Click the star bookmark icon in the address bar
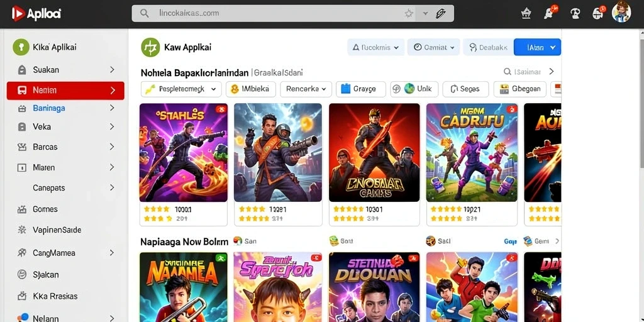 point(409,14)
